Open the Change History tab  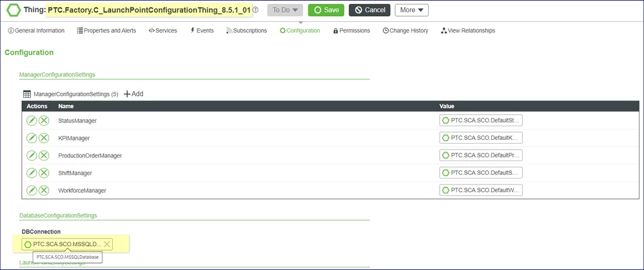405,30
